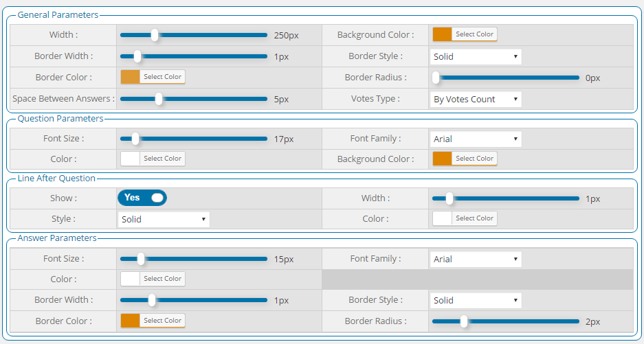Viewport: 644px width, 344px height.
Task: Open Line After Question Style dropdown
Action: click(164, 219)
